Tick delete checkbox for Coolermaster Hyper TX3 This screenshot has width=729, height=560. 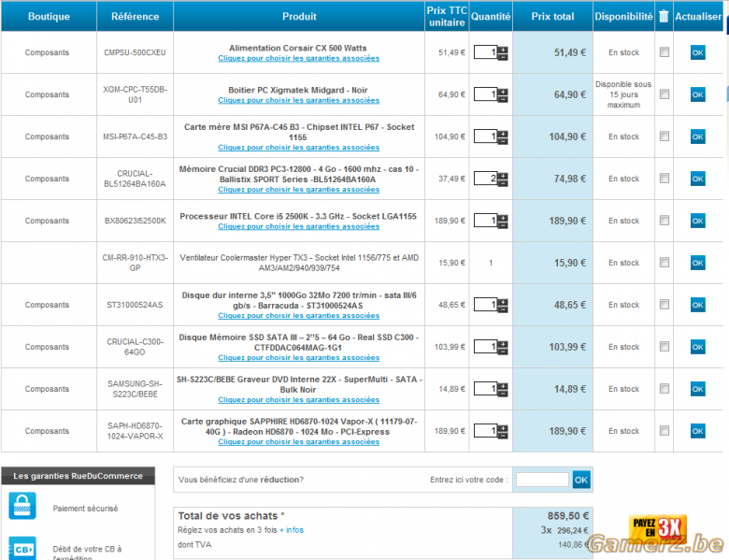[665, 263]
